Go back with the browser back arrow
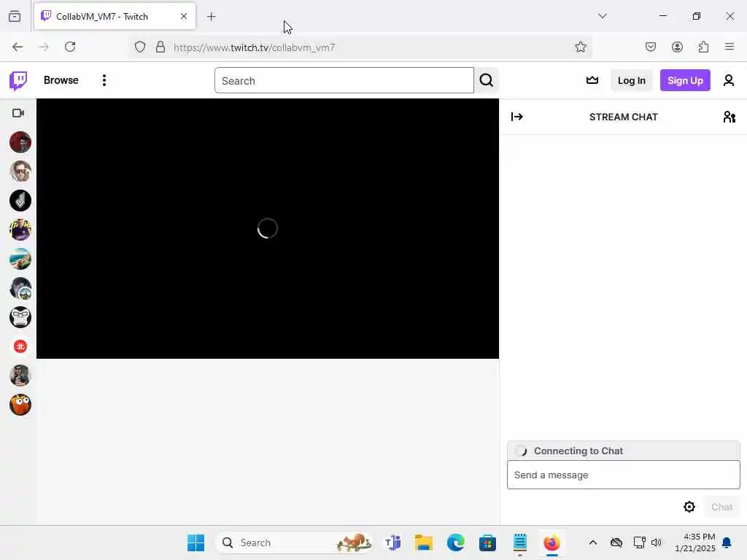The height and width of the screenshot is (560, 747). [x=18, y=47]
